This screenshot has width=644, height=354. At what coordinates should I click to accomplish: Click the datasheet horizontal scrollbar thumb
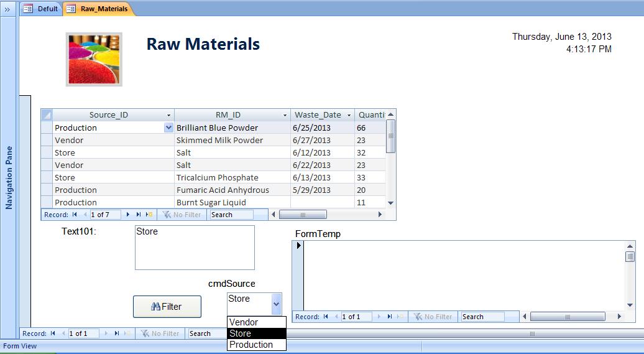tap(303, 215)
